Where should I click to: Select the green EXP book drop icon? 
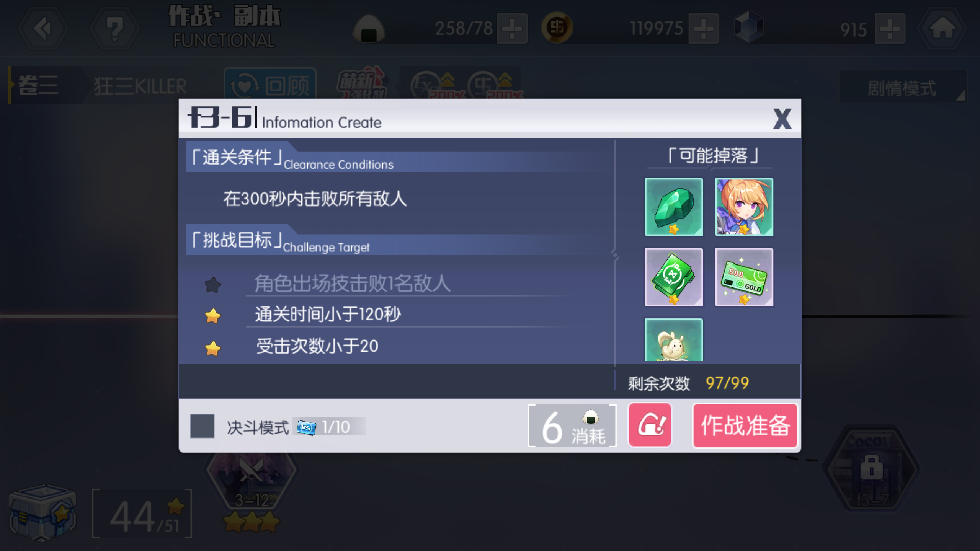coord(674,277)
